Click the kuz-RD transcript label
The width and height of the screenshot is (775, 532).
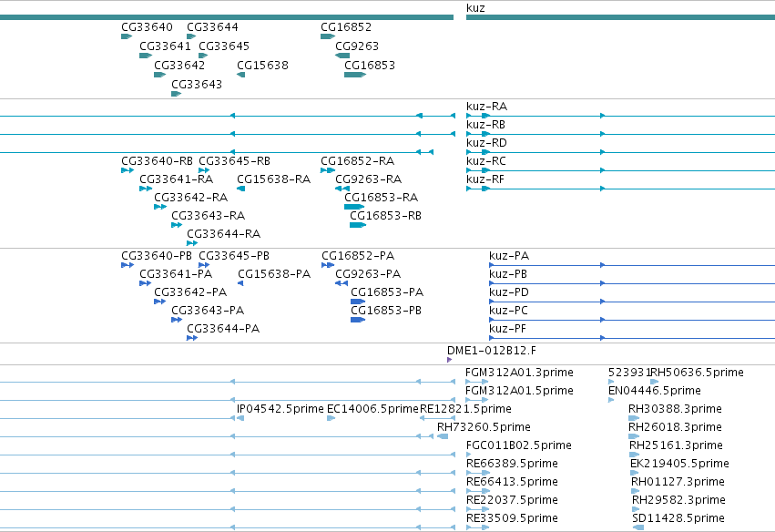[486, 143]
